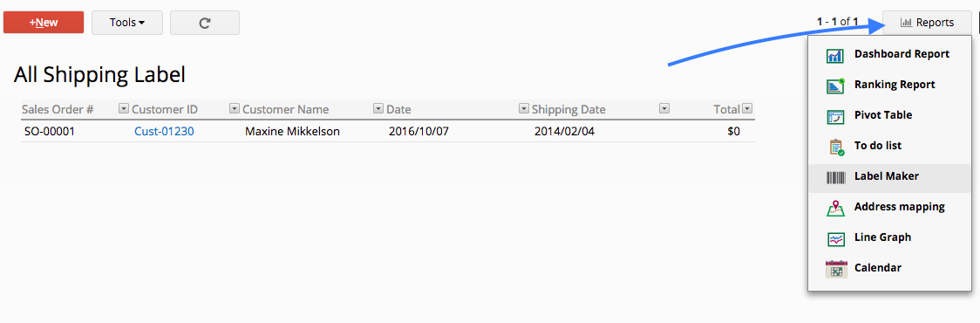This screenshot has height=323, width=980.
Task: Click the Reports button
Action: 927,23
